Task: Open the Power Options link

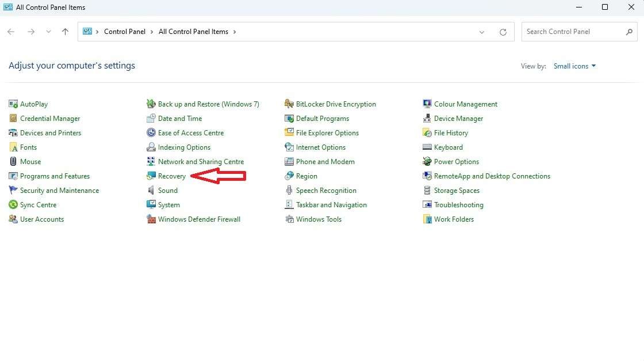Action: [457, 162]
